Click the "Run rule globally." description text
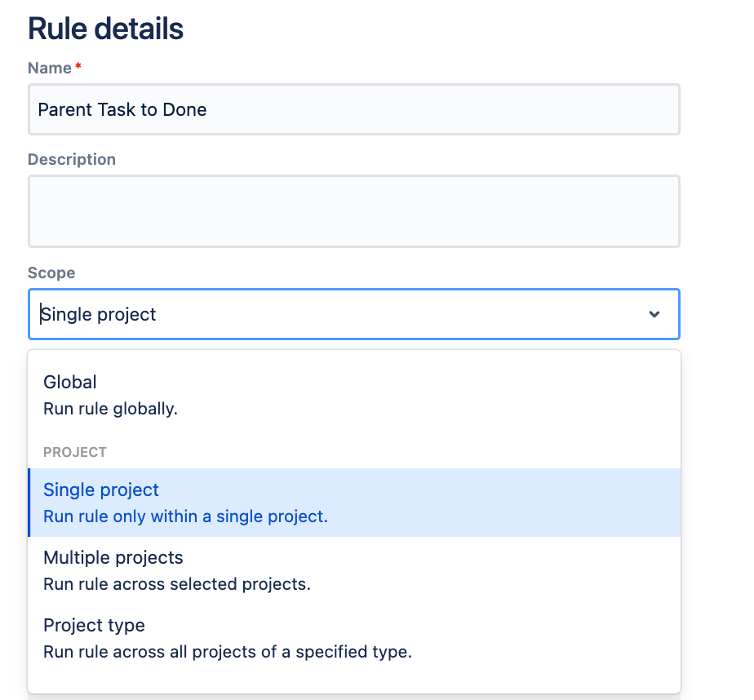The height and width of the screenshot is (700, 754). tap(110, 409)
